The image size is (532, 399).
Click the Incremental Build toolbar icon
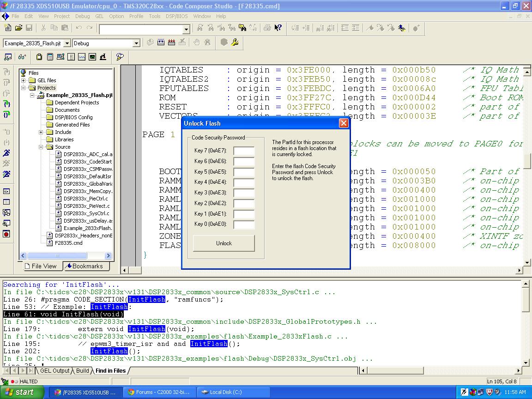coord(161,42)
